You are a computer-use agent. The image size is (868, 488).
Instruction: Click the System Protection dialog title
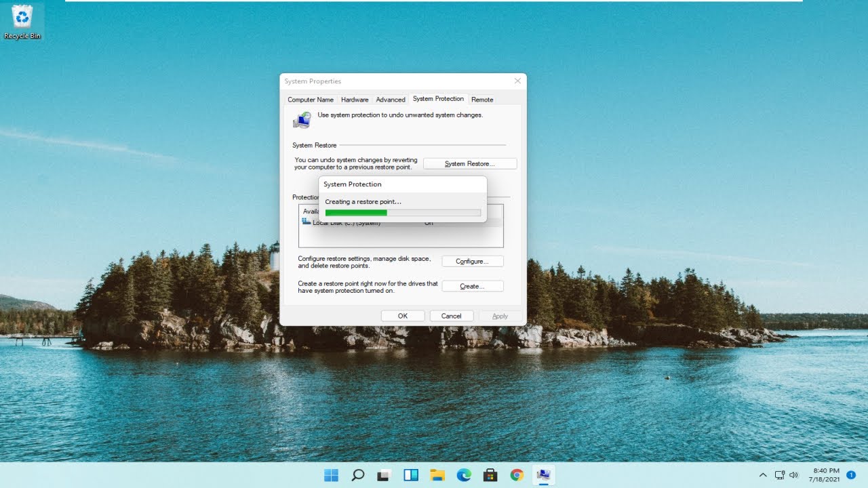(353, 184)
